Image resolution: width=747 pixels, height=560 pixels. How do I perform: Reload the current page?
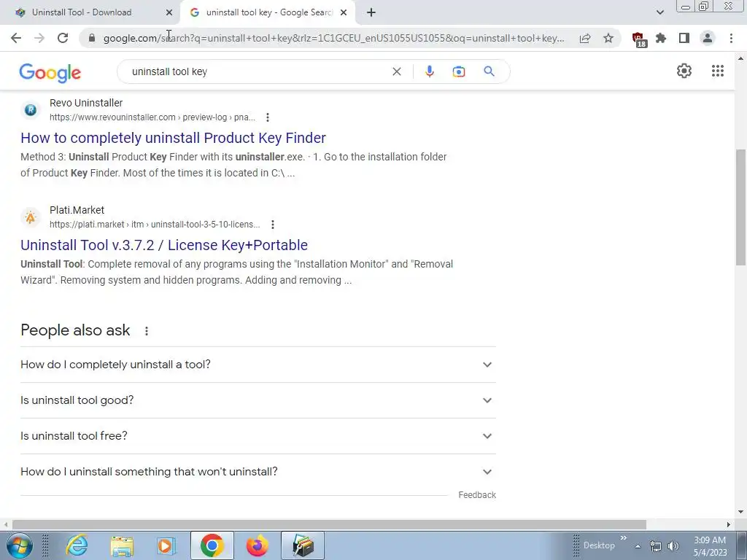pos(63,38)
